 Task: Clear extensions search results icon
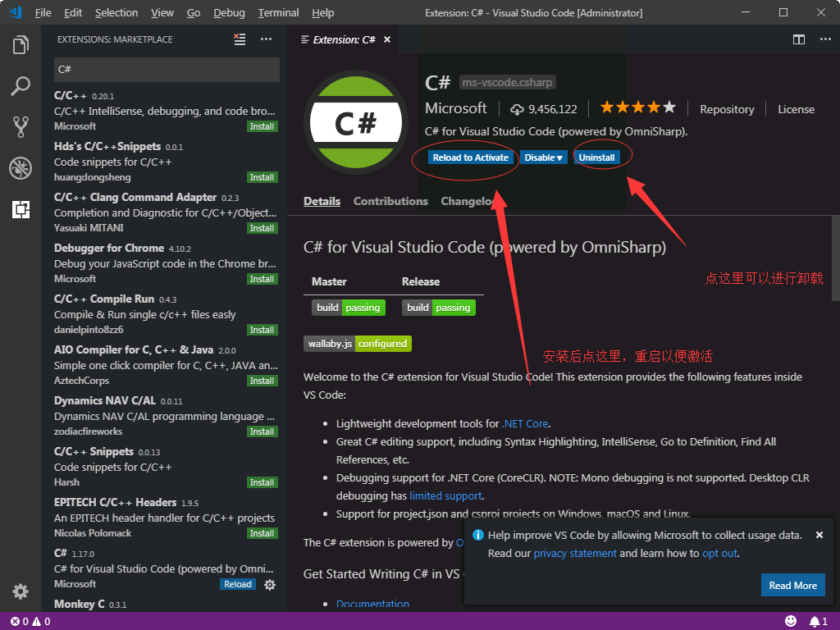point(240,39)
